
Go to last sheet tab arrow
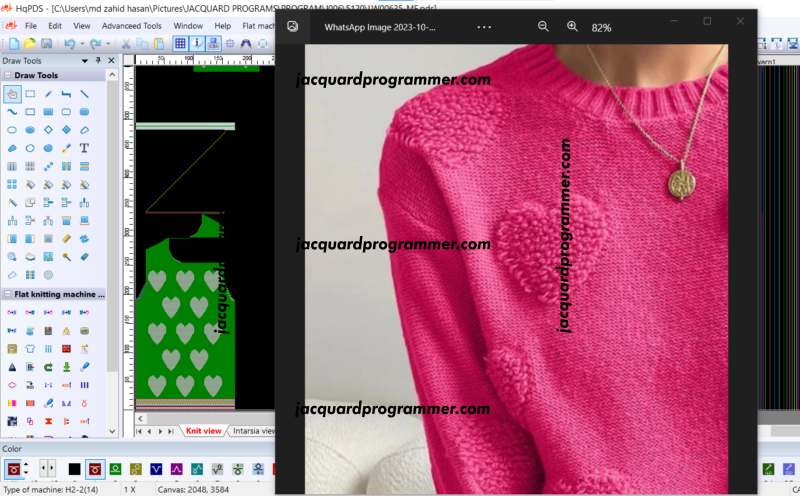[x=171, y=431]
